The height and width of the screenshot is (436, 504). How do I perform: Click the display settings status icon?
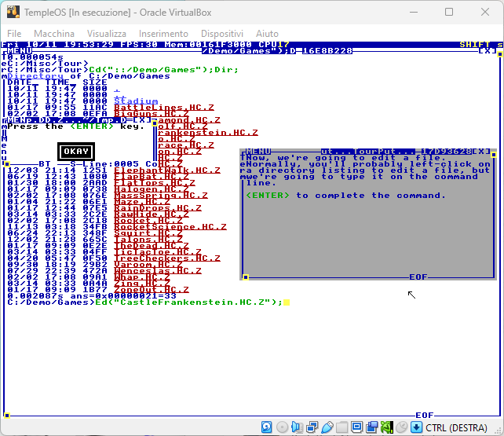[x=357, y=427]
